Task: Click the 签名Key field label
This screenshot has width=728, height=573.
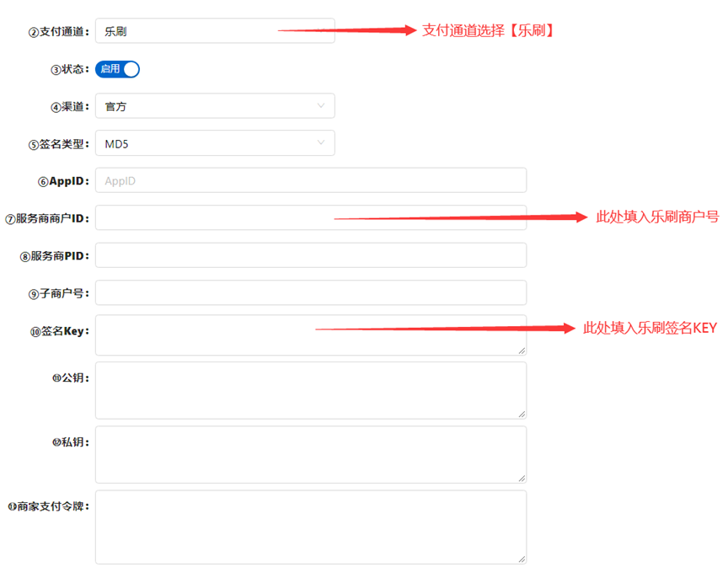Action: pos(60,331)
